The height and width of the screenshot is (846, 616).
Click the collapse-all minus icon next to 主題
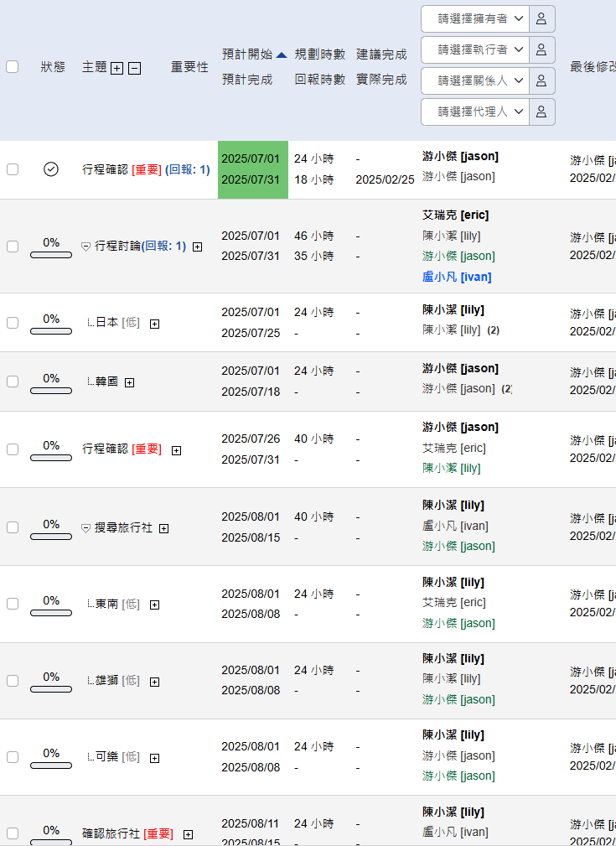point(135,68)
